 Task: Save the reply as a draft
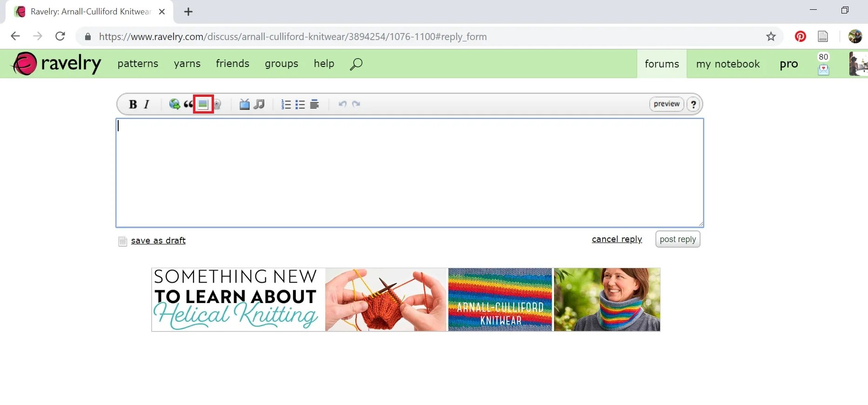(158, 240)
